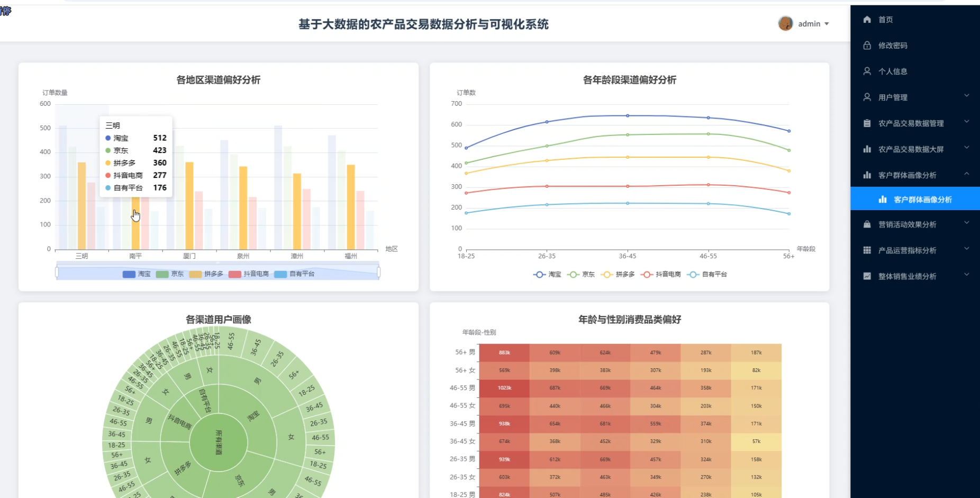
Task: Click the 年龄与性别消费品类偏好 chart title
Action: [x=630, y=320]
